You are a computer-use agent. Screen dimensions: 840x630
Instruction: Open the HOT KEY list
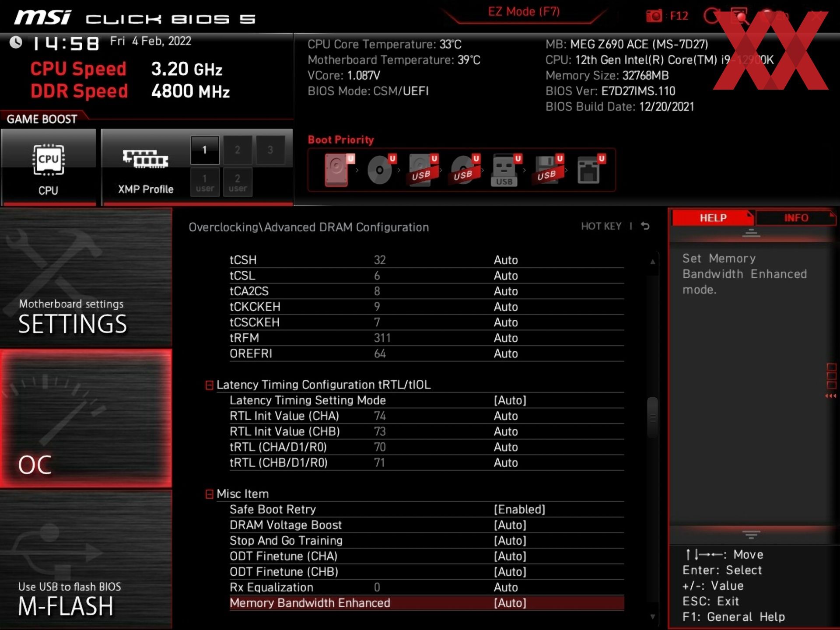point(601,226)
